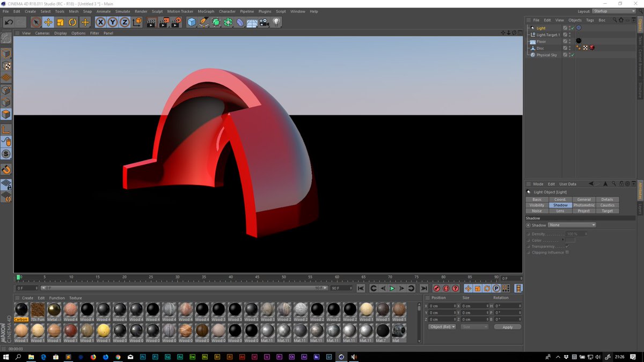This screenshot has width=644, height=362.
Task: Open the Shadow type dropdown
Action: click(x=572, y=225)
